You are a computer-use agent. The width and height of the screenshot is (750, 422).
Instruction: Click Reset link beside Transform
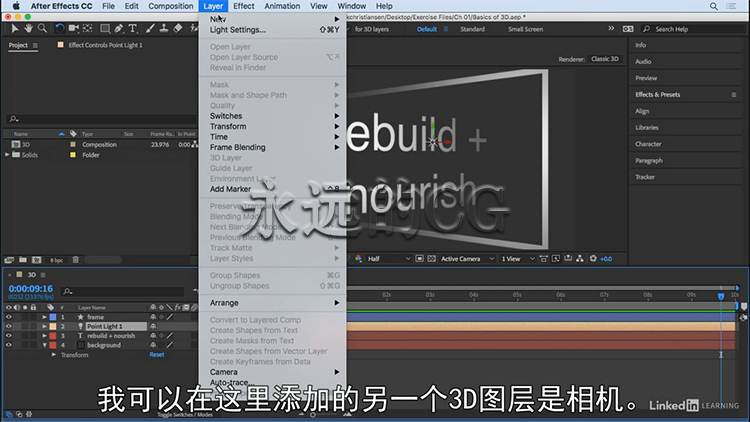157,355
